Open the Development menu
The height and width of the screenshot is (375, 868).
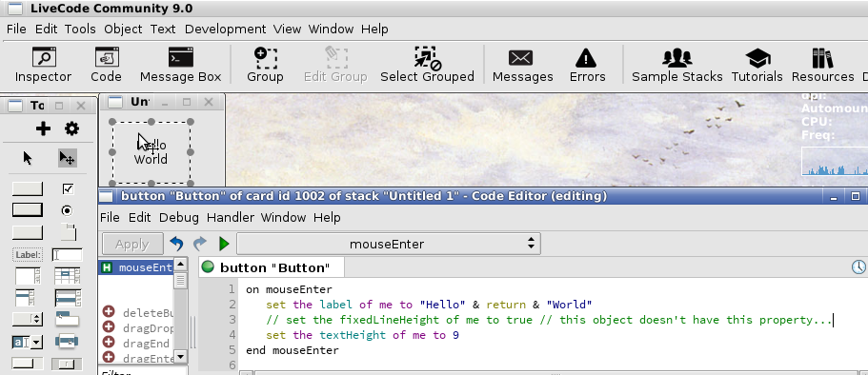pyautogui.click(x=225, y=29)
